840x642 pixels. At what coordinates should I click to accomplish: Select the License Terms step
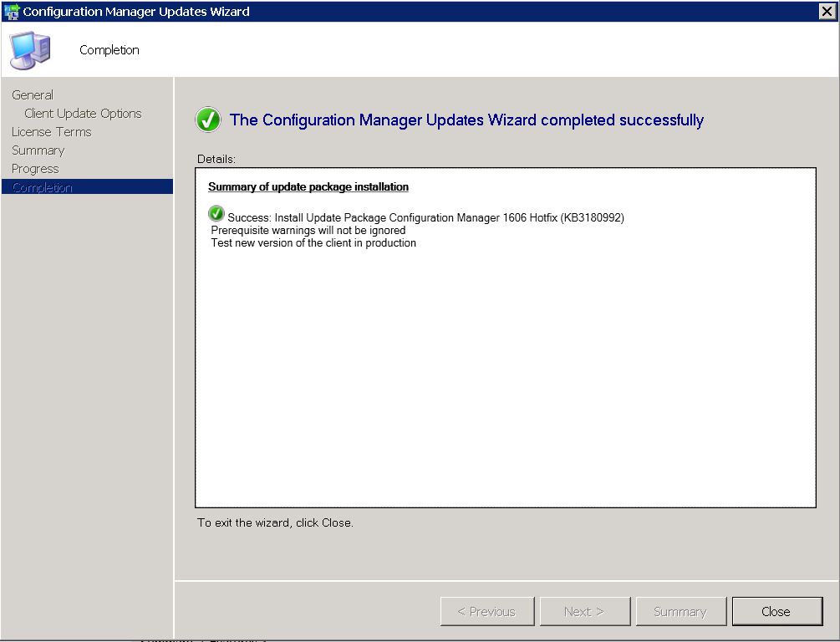coord(52,132)
